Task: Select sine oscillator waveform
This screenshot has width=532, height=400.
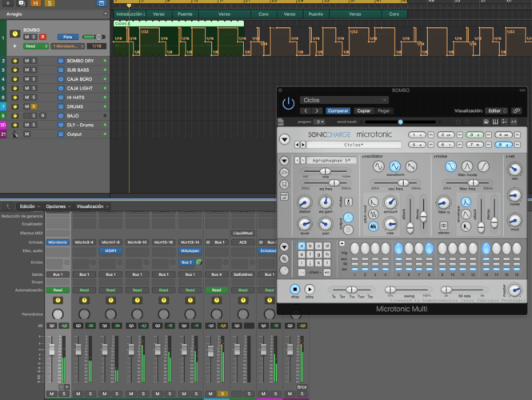Action: [378, 166]
